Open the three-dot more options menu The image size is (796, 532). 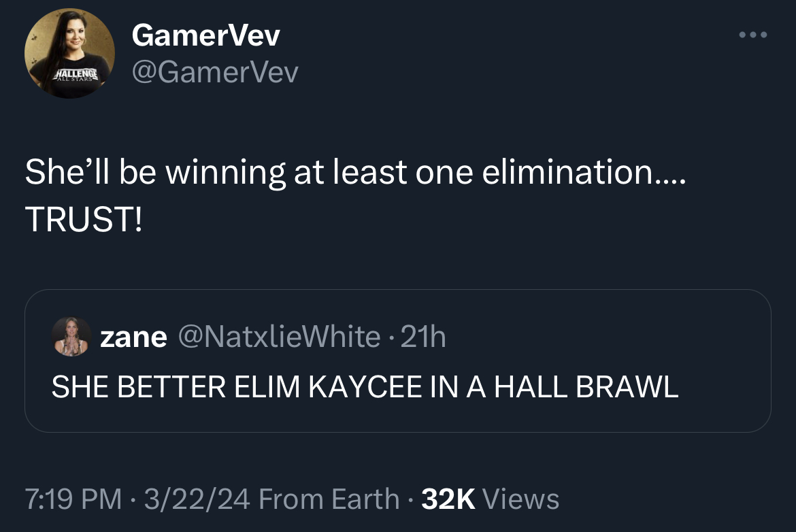753,35
